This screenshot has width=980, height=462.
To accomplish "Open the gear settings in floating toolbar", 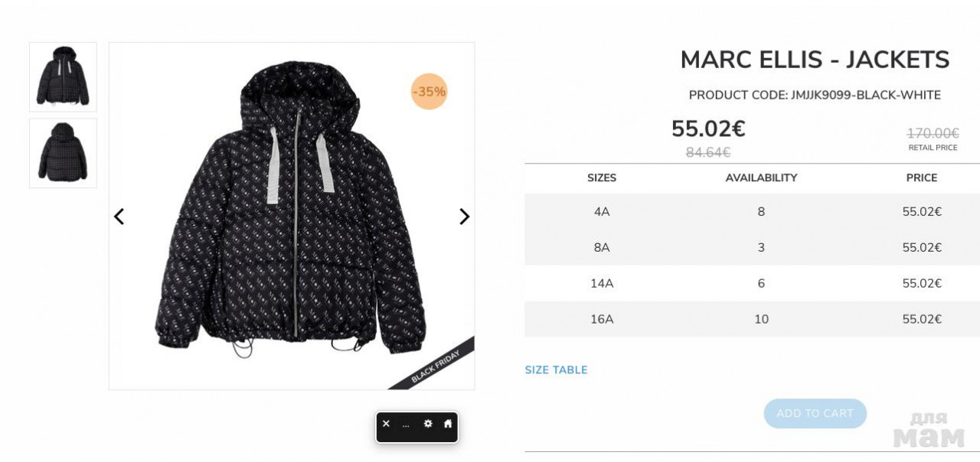I will point(428,424).
